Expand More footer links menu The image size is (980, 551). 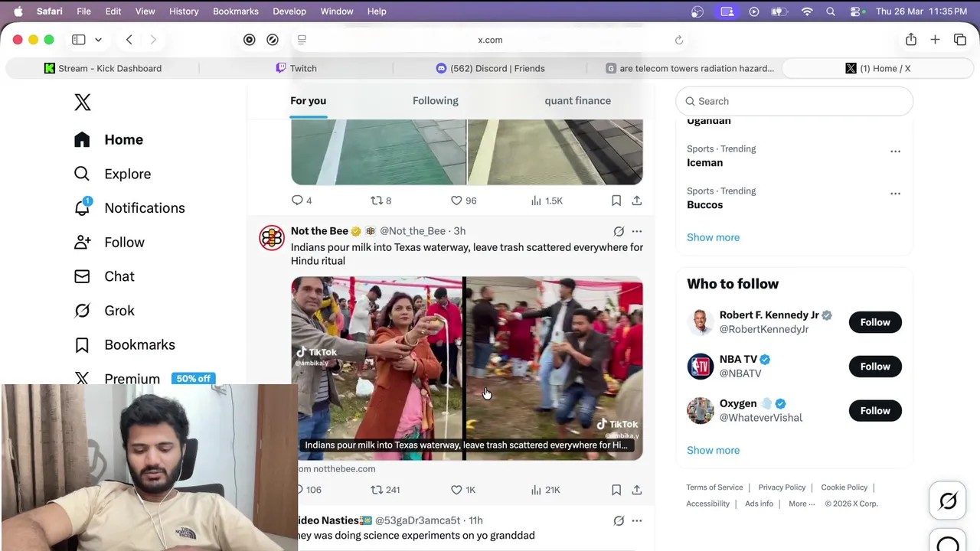point(802,504)
